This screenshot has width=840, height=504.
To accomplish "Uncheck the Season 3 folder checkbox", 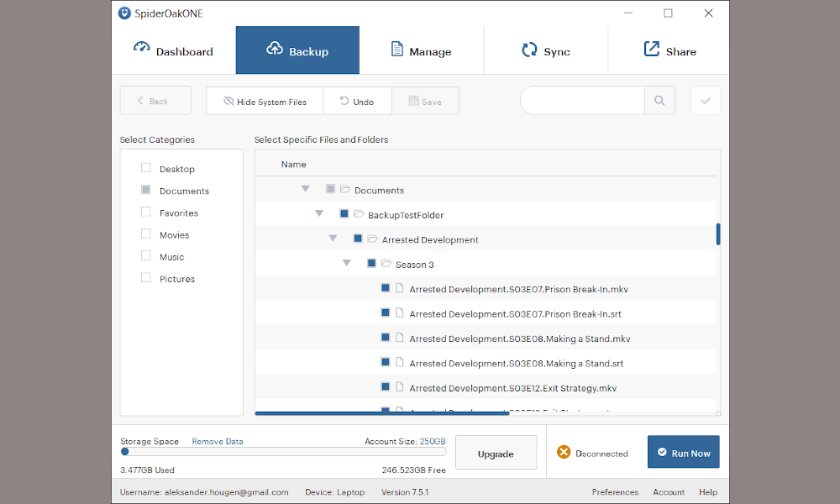I will pyautogui.click(x=372, y=263).
